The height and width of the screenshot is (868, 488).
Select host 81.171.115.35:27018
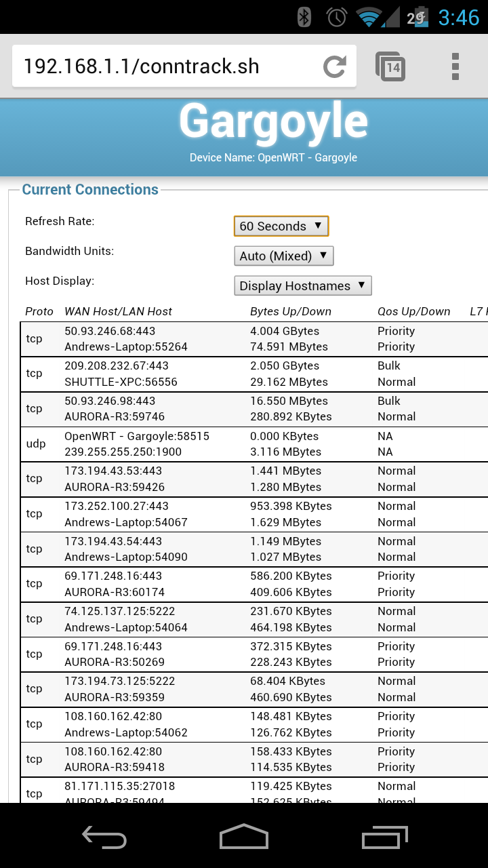[120, 786]
